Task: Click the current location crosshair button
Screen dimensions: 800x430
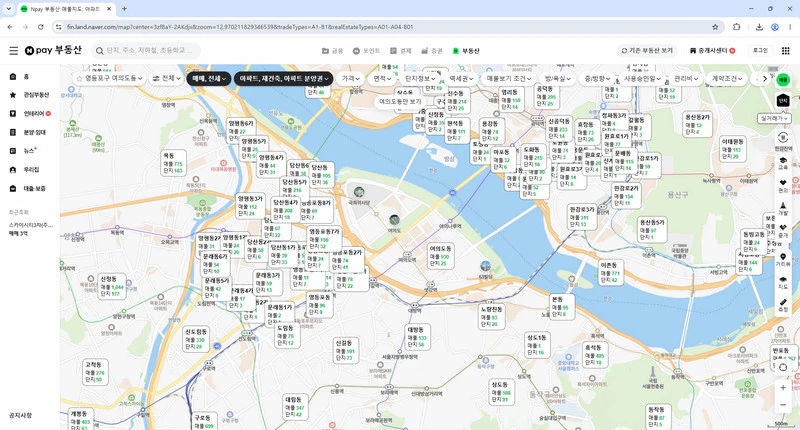Action: [x=783, y=367]
